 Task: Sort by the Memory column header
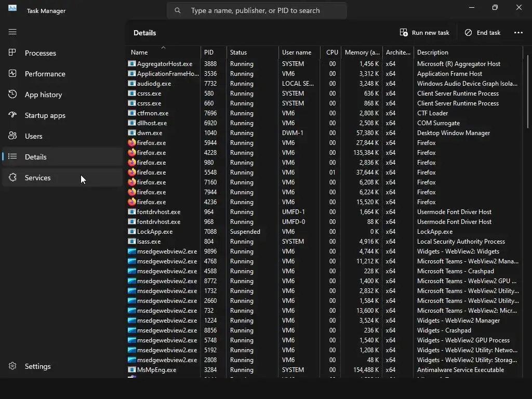click(x=362, y=52)
